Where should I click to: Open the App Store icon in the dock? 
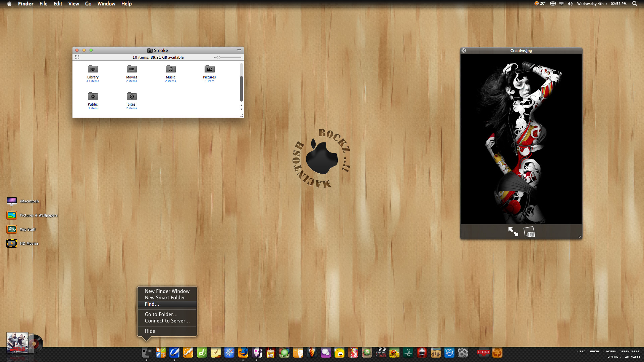[449, 353]
